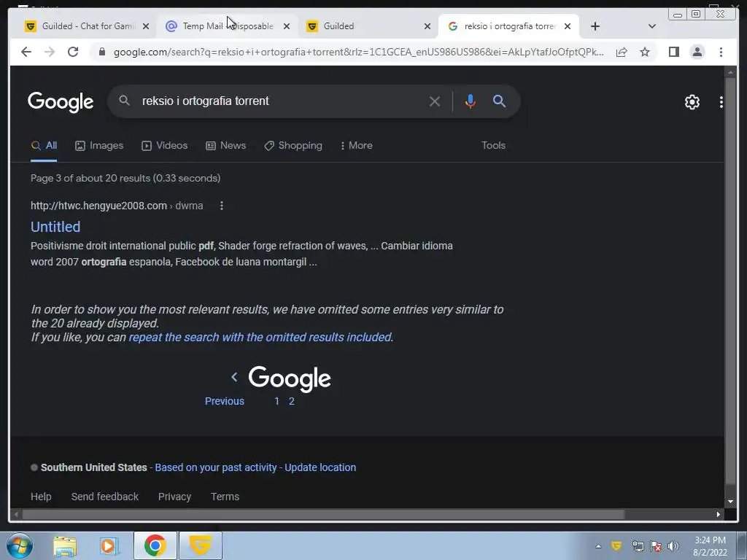Open the volume speaker tray icon
Viewport: 747px width, 560px height.
click(x=673, y=546)
